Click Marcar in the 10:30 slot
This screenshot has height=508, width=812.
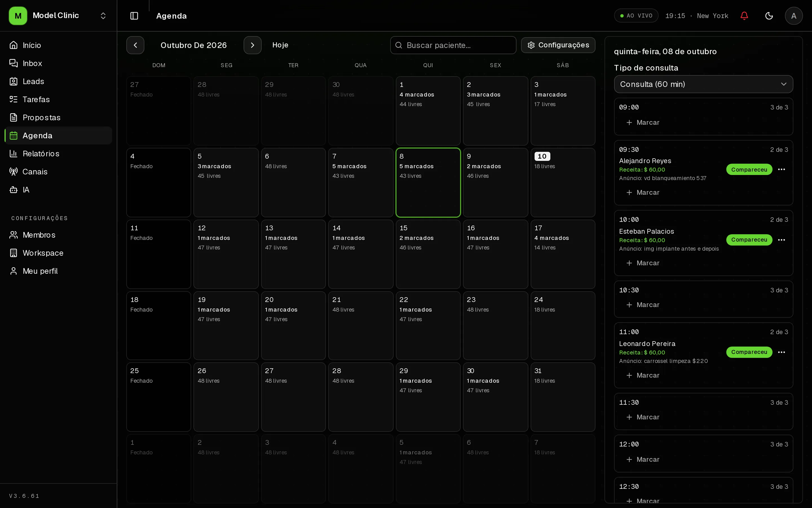643,305
